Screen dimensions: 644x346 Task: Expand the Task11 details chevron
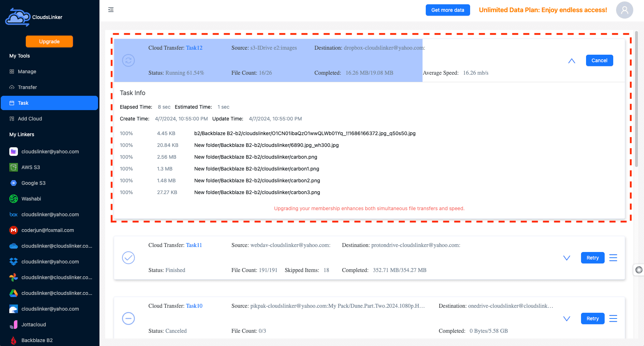[x=567, y=258]
